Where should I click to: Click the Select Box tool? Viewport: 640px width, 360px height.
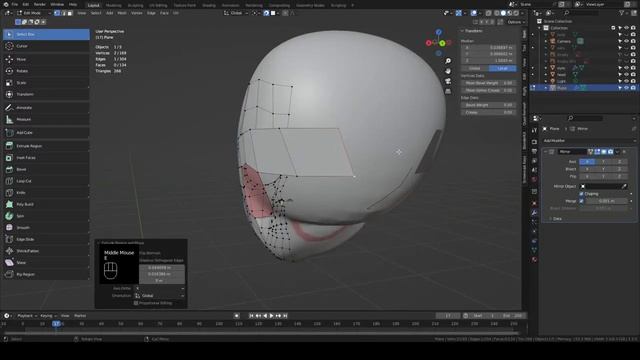46,34
